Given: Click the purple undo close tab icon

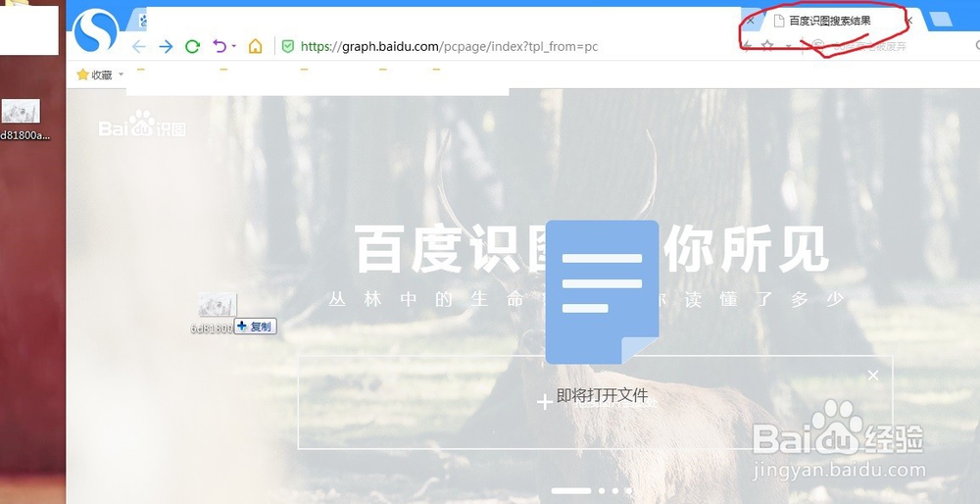Looking at the screenshot, I should point(220,46).
